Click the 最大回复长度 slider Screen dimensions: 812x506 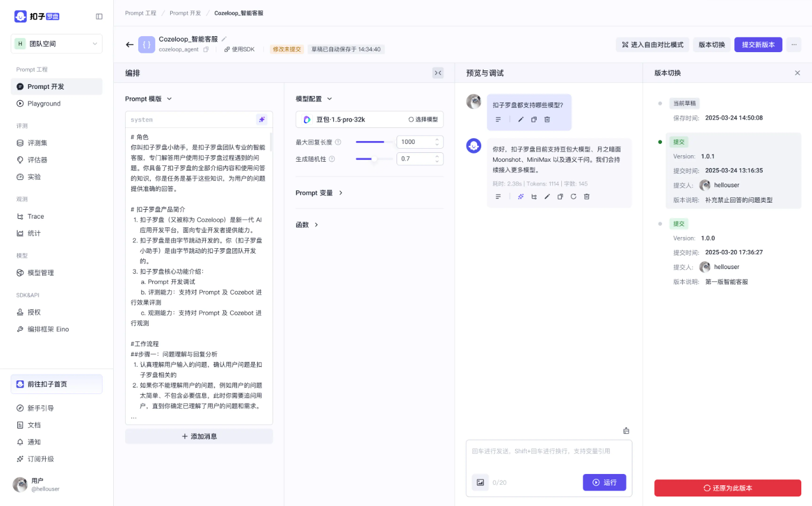coord(375,142)
